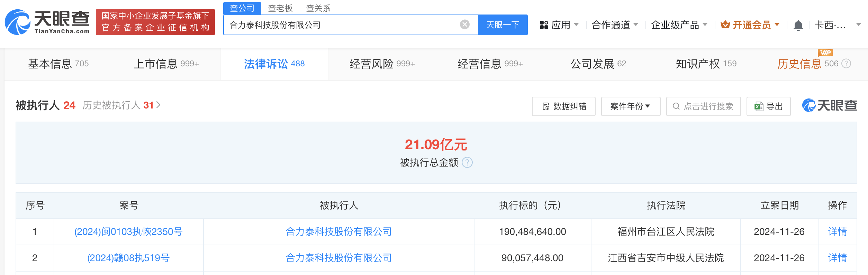This screenshot has height=275, width=868.
Task: Open the user account dropdown arrow
Action: coord(858,25)
